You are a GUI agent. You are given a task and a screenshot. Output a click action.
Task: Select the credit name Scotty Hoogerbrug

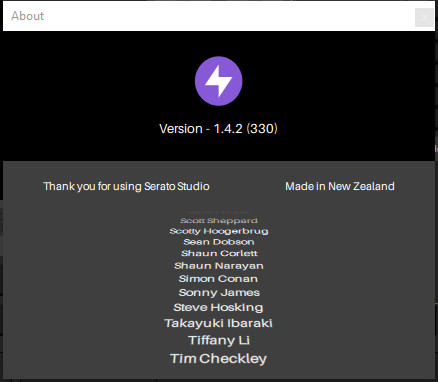(x=219, y=231)
